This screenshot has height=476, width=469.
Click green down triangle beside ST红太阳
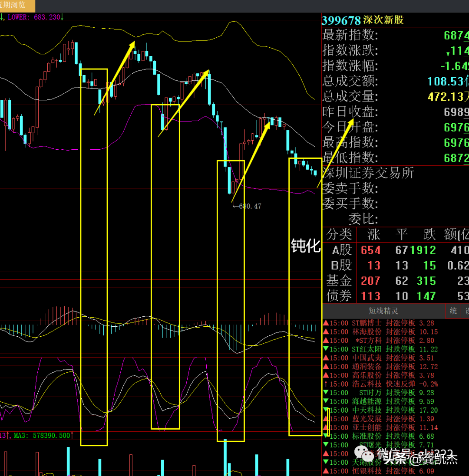(325, 349)
